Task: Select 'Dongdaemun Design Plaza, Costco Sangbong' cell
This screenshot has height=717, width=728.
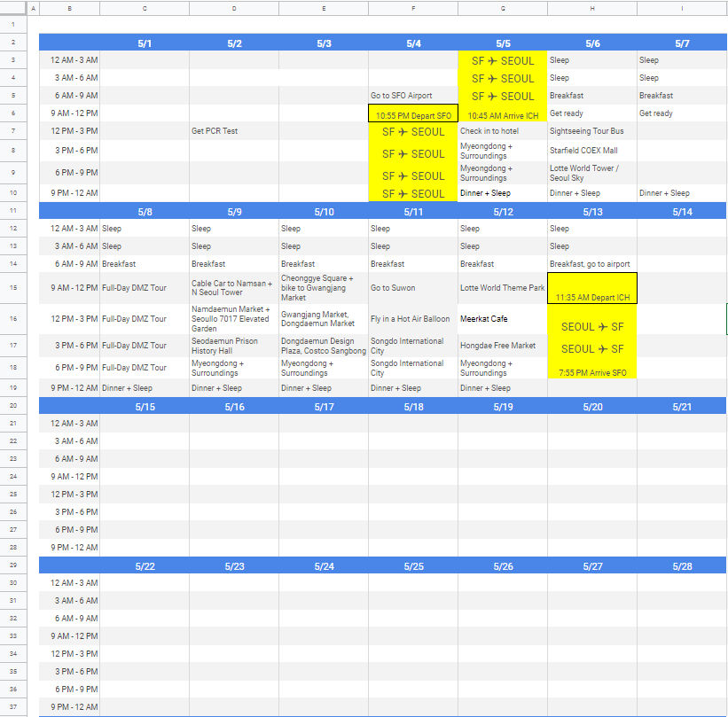Action: pyautogui.click(x=324, y=346)
